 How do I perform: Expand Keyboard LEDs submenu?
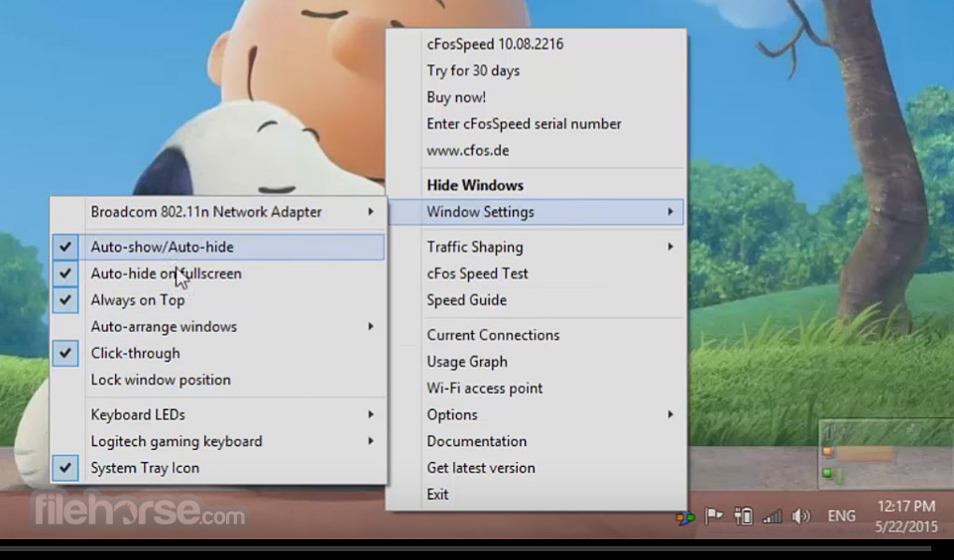point(218,415)
